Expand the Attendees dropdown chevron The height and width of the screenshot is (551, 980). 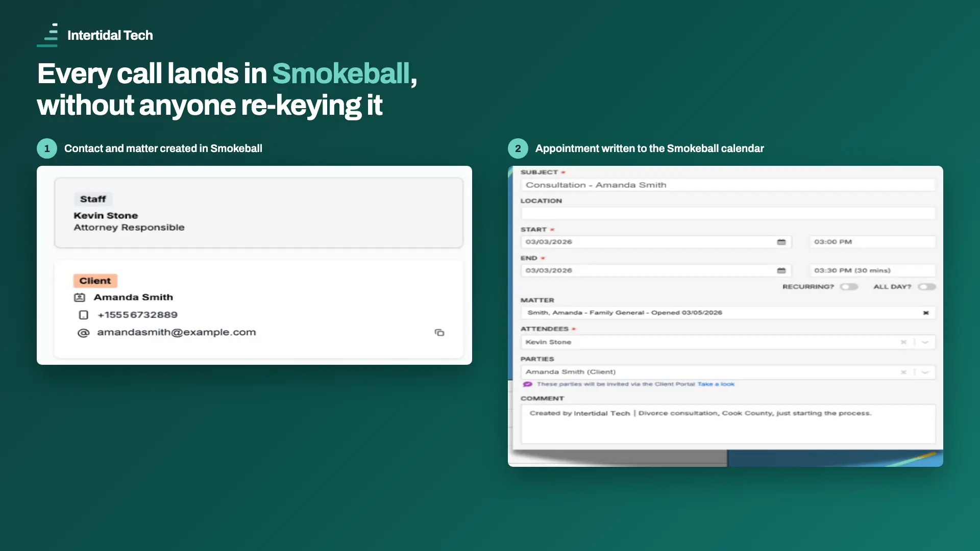(925, 342)
